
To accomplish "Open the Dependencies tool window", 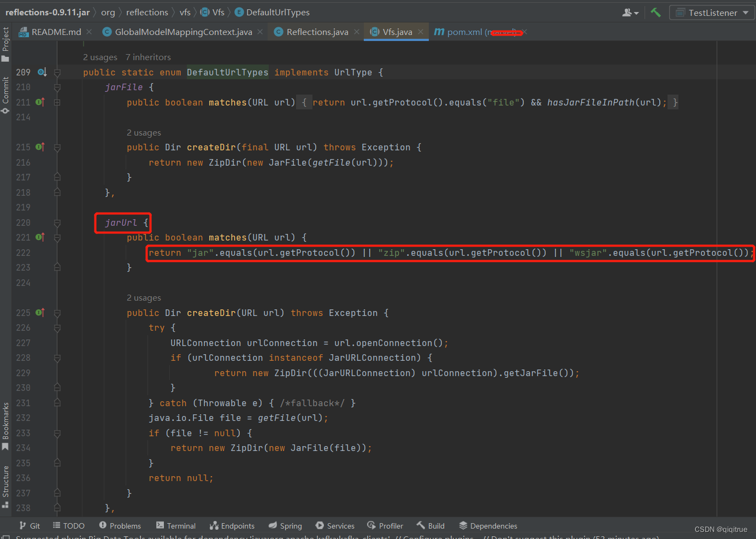I will [488, 526].
